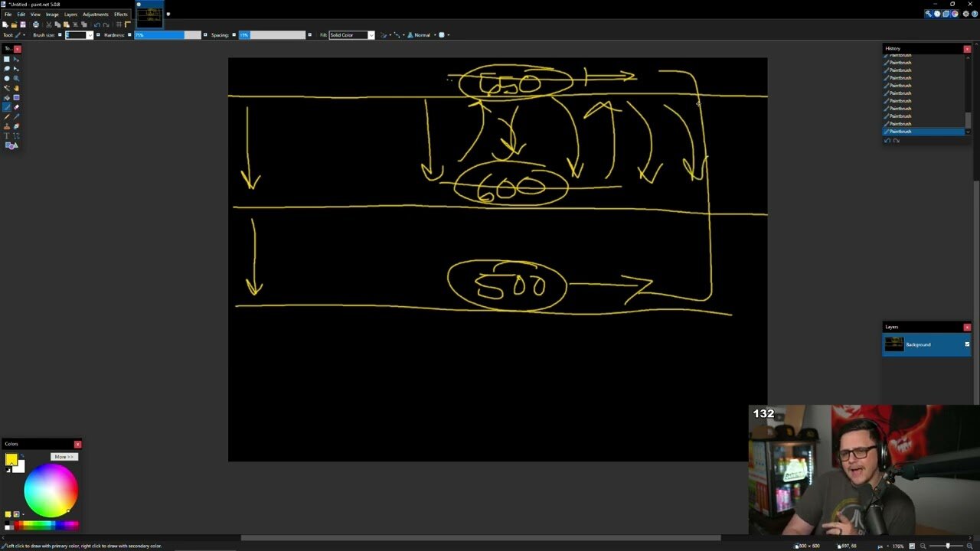The width and height of the screenshot is (980, 551).
Task: Toggle the pixel grid view
Action: pos(119,24)
